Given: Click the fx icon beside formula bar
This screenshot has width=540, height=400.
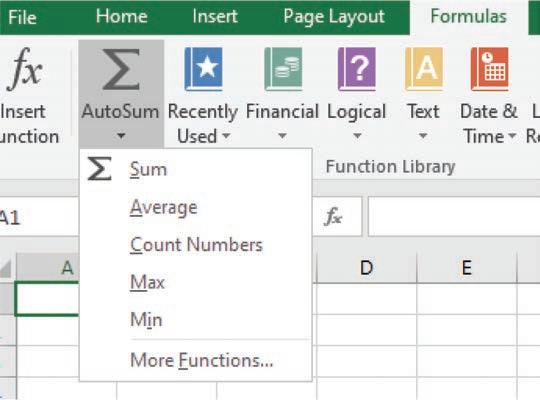Looking at the screenshot, I should coord(333,217).
